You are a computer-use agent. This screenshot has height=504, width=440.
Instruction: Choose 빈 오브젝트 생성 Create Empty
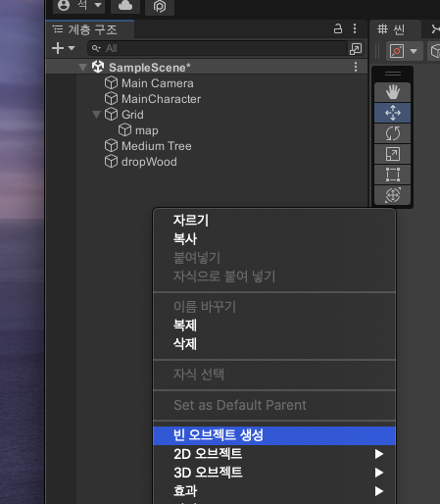(x=274, y=435)
